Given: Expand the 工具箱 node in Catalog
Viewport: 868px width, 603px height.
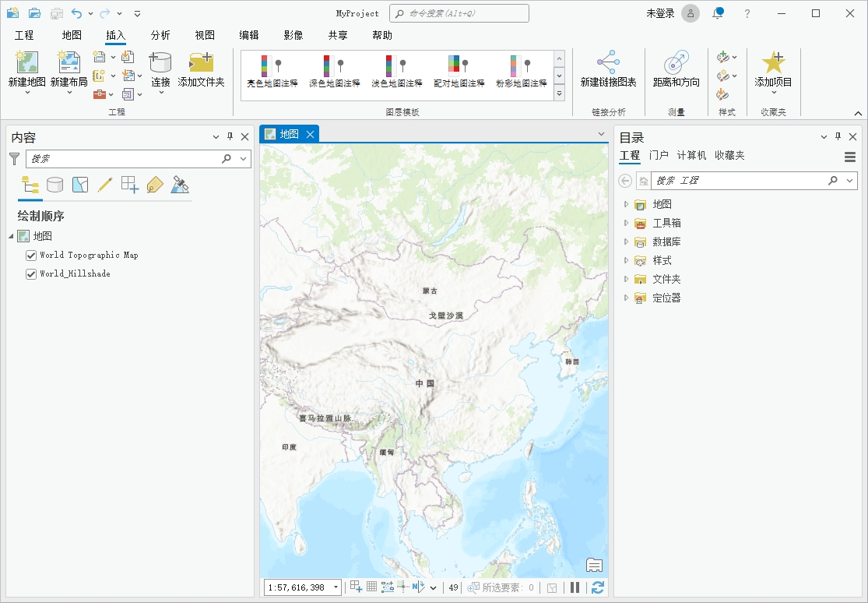Looking at the screenshot, I should (626, 224).
